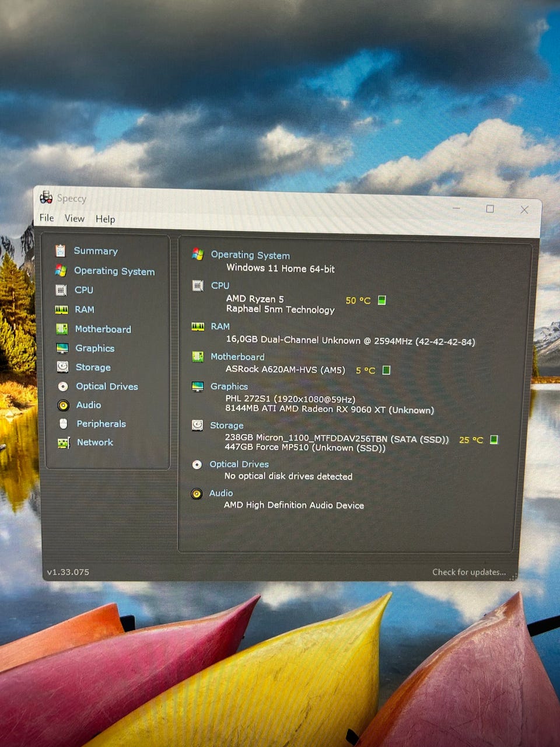Click the Storage drive icon in summary pane
Screen dimensions: 560x747
pos(198,425)
